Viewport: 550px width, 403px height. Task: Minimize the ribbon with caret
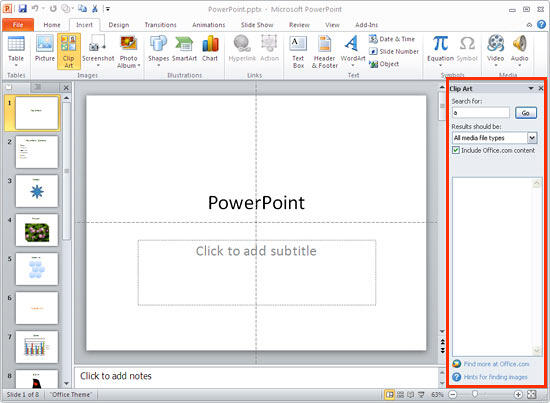pos(529,25)
